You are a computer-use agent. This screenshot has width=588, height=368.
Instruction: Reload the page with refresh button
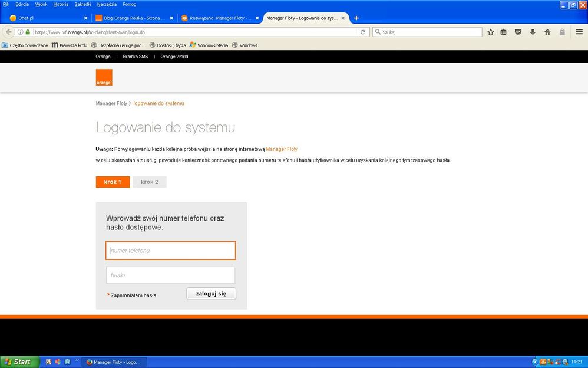click(363, 32)
